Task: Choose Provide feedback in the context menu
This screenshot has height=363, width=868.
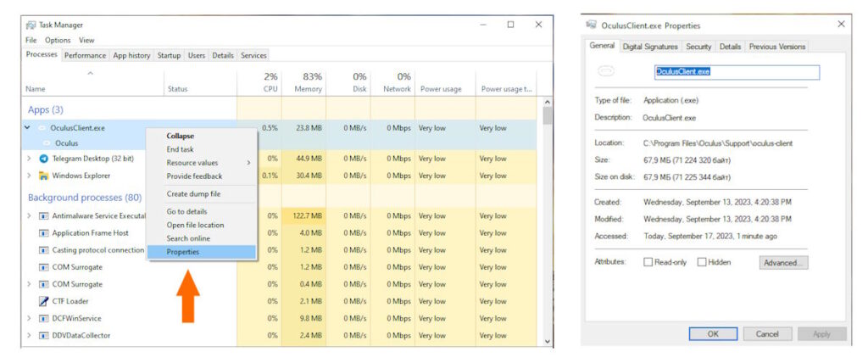Action: (x=202, y=176)
